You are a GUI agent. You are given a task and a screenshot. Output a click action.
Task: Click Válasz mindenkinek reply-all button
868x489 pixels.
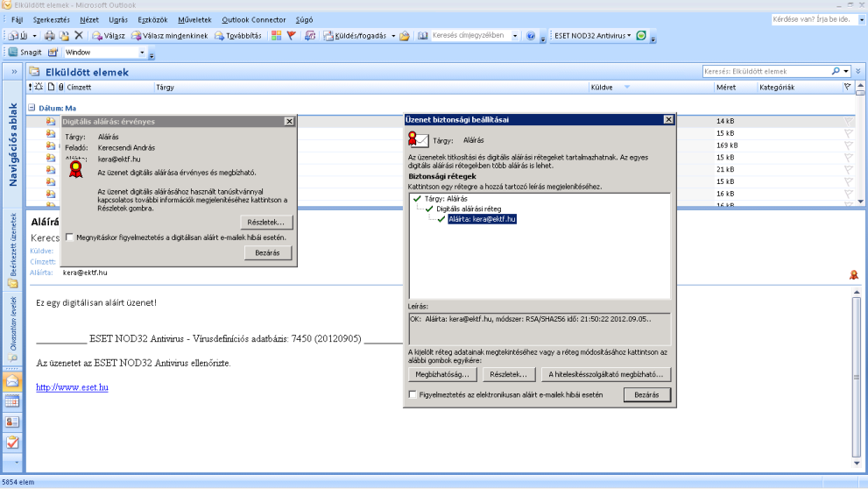click(x=169, y=35)
